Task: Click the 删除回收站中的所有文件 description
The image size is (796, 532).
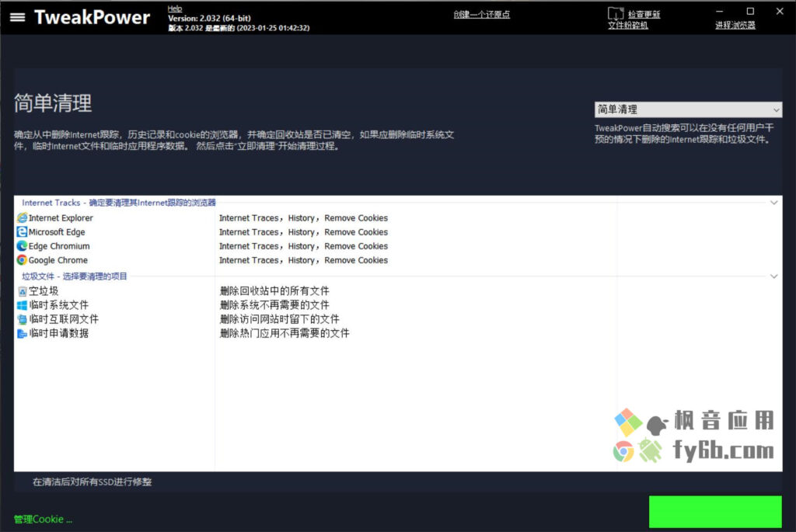Action: click(274, 291)
